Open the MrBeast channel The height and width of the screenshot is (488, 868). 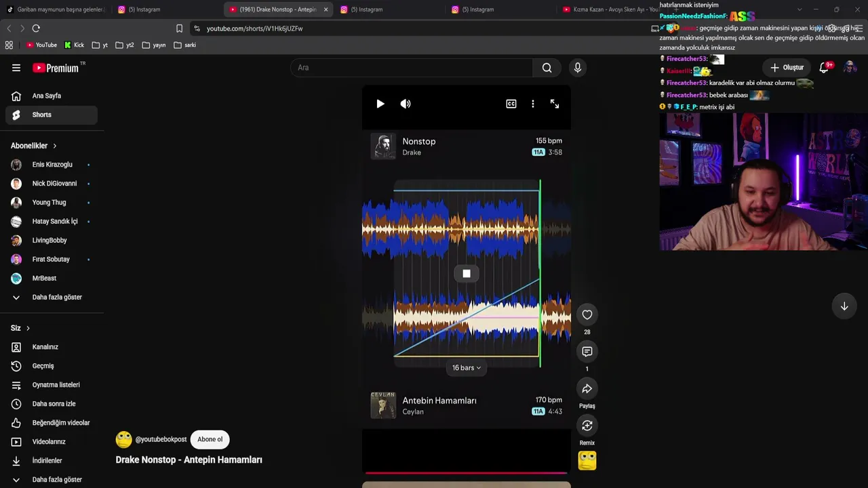tap(52, 279)
